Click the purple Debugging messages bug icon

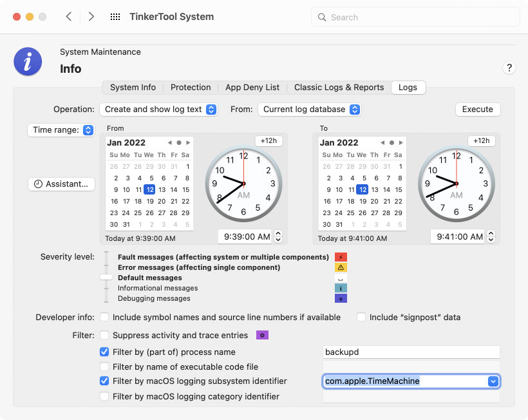click(341, 298)
